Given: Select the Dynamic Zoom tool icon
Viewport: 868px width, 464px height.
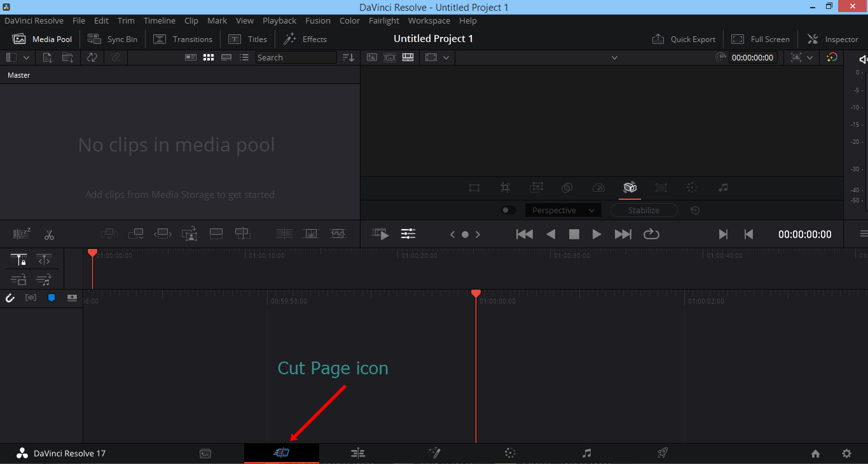Looking at the screenshot, I should (x=536, y=188).
